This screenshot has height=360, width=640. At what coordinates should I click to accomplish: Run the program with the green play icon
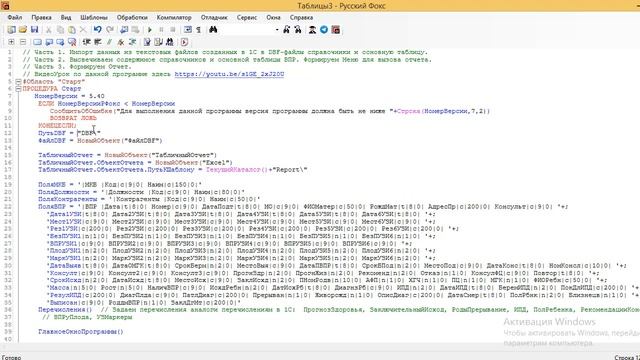150,29
